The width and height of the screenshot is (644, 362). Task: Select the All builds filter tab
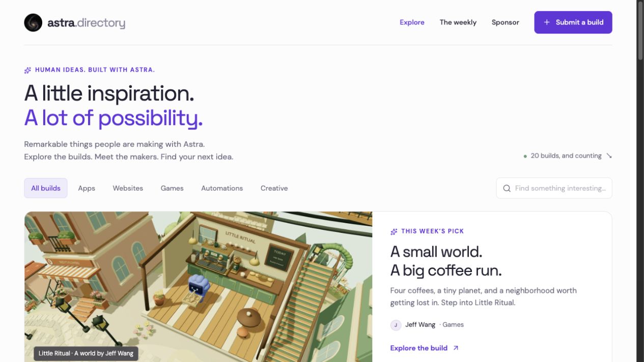tap(46, 188)
